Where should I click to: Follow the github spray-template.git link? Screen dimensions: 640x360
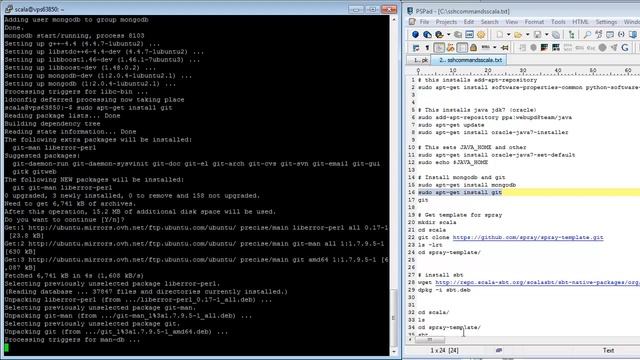point(528,237)
